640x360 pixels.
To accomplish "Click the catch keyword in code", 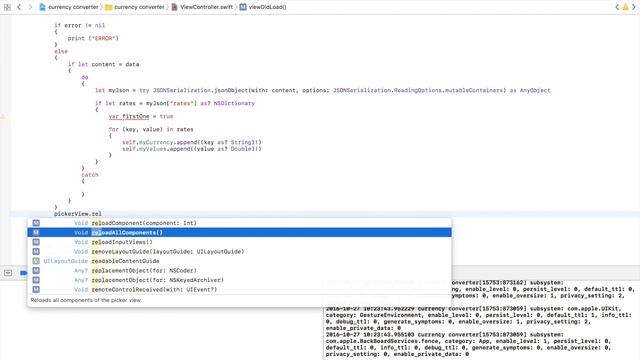I will click(x=90, y=175).
